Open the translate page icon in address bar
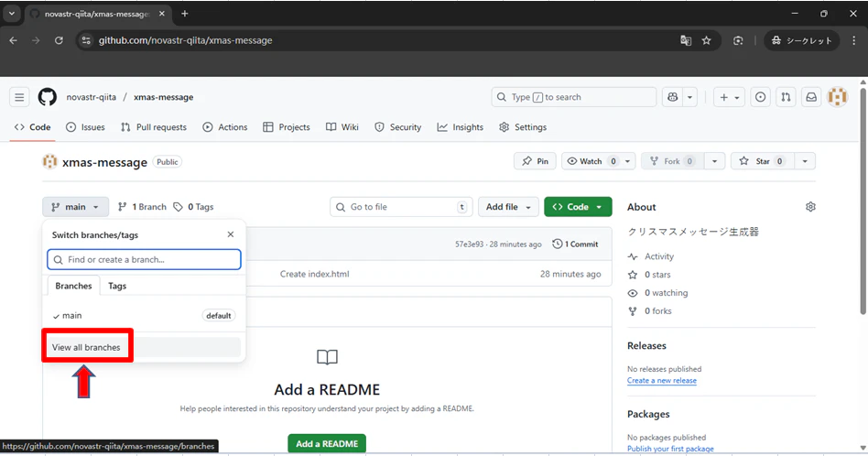 tap(686, 40)
